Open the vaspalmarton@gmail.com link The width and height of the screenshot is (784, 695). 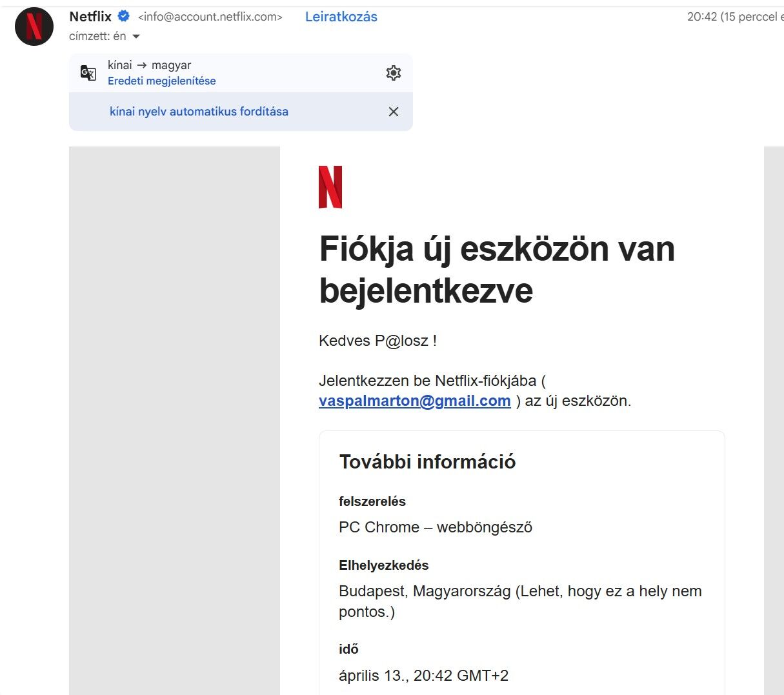[x=415, y=401]
